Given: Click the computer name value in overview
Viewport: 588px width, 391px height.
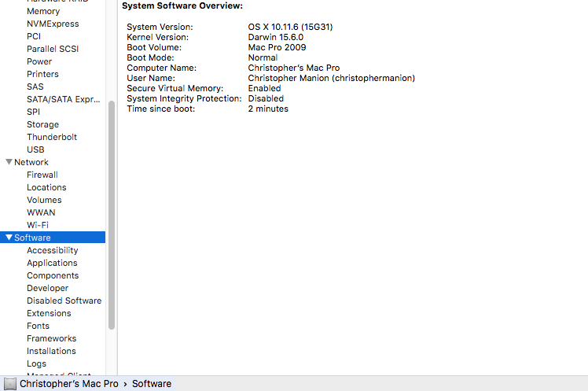Looking at the screenshot, I should (x=294, y=68).
